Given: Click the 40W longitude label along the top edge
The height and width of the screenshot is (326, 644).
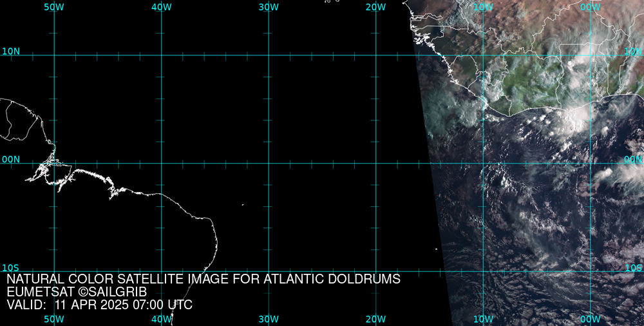Looking at the screenshot, I should tap(162, 7).
